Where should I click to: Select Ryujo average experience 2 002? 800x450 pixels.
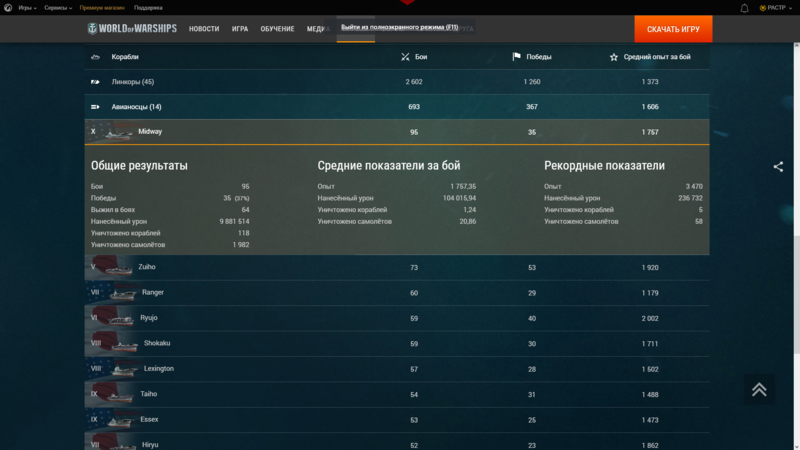650,318
